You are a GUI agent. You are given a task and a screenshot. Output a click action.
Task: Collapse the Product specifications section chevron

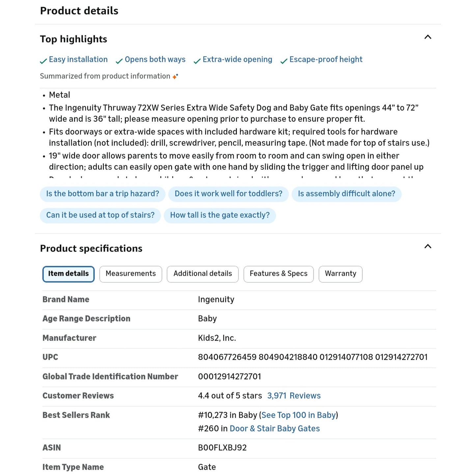pyautogui.click(x=428, y=247)
